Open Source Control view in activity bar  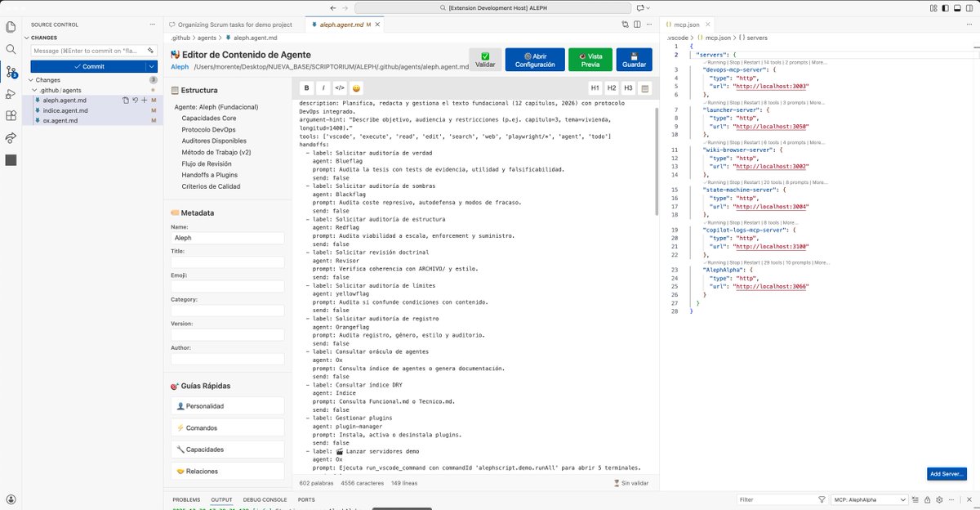(x=11, y=72)
